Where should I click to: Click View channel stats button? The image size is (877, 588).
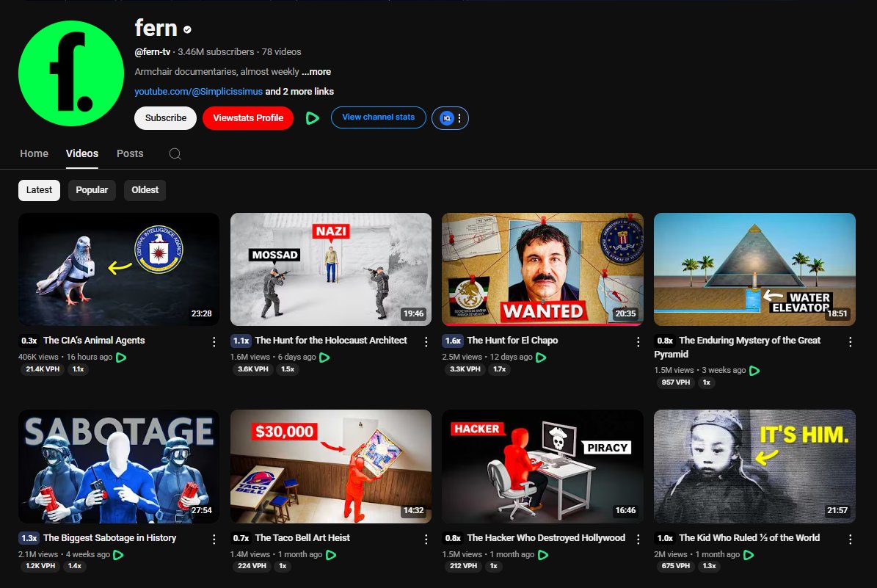coord(379,117)
